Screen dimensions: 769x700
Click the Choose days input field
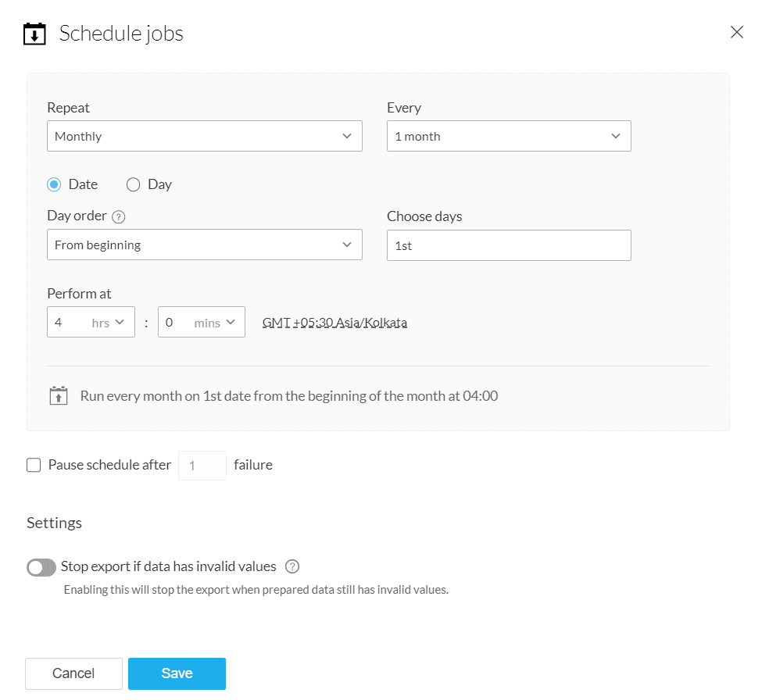(x=509, y=245)
